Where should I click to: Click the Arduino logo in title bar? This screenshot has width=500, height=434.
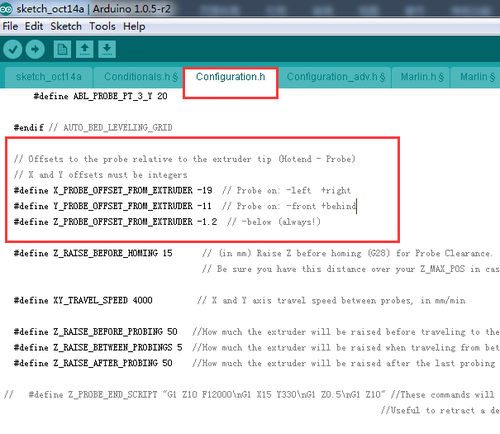[7, 9]
